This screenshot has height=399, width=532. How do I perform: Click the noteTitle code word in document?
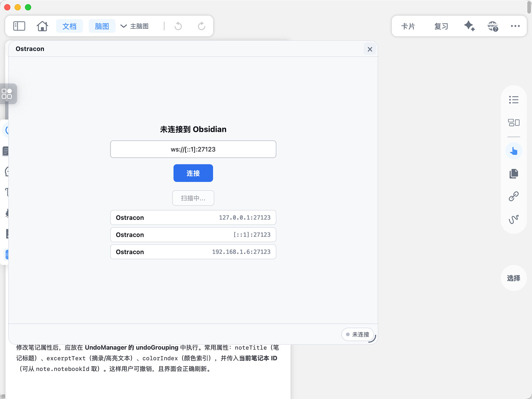pyautogui.click(x=251, y=347)
